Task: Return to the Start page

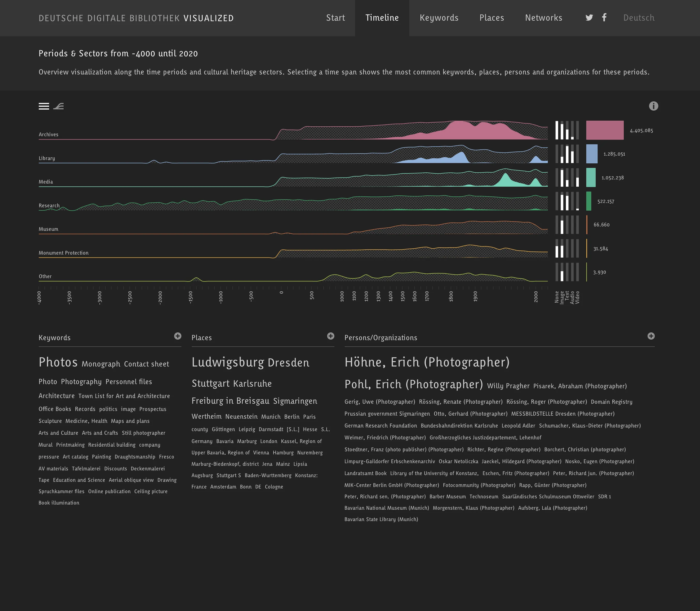Action: pyautogui.click(x=335, y=18)
